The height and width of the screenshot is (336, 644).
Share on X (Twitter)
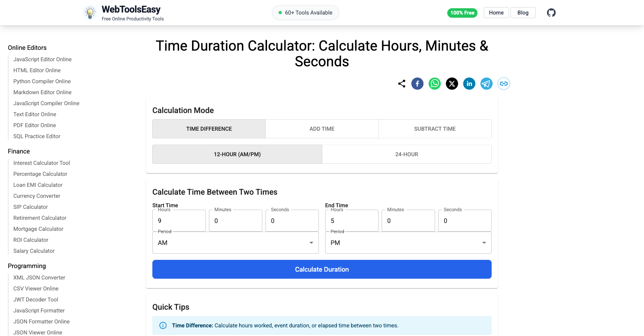tap(452, 84)
